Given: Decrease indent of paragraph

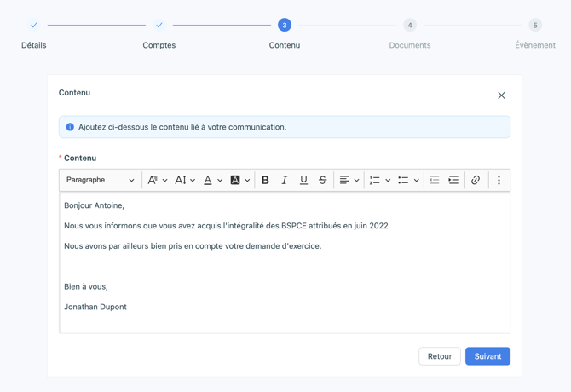Looking at the screenshot, I should [434, 180].
